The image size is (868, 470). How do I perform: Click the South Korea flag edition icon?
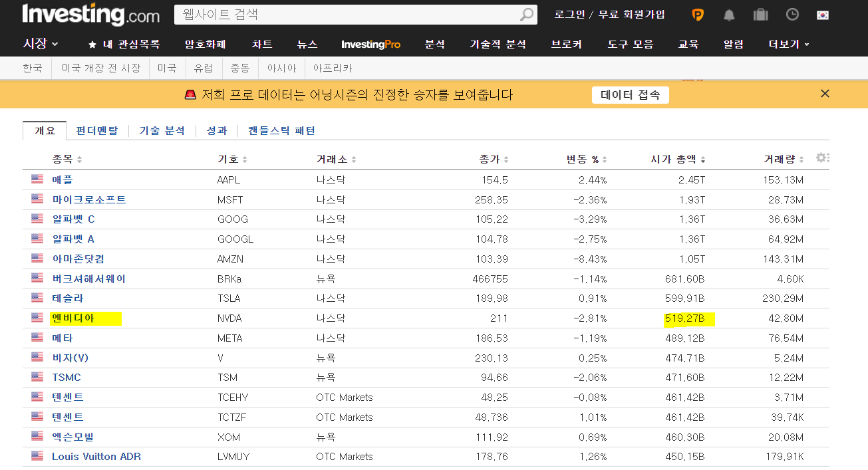823,15
